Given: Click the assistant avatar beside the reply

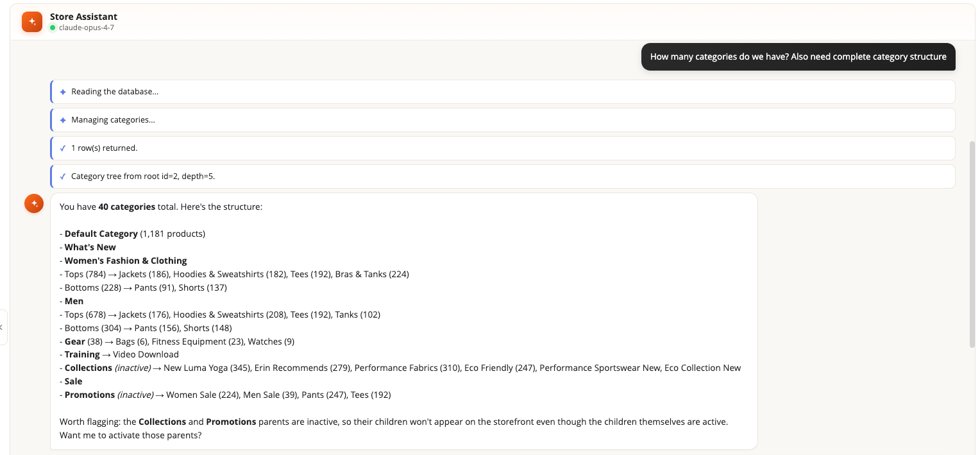Looking at the screenshot, I should (34, 203).
